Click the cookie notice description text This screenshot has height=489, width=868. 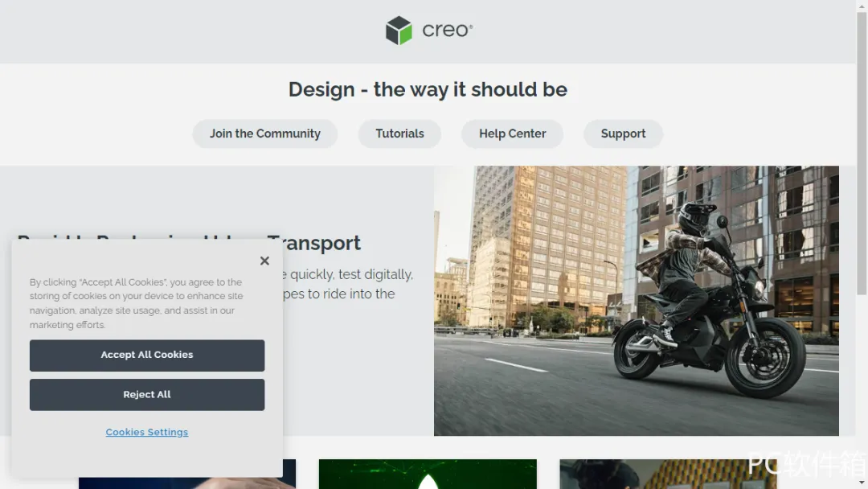click(136, 303)
